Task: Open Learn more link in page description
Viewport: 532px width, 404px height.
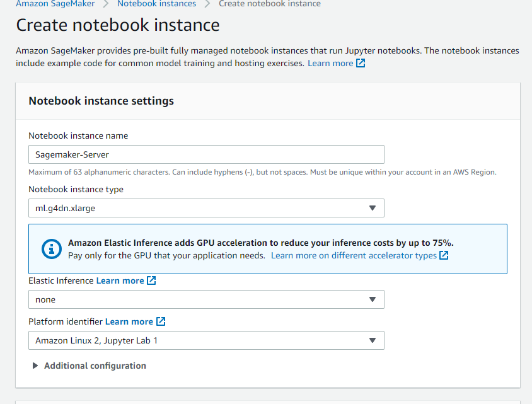Action: (x=330, y=64)
